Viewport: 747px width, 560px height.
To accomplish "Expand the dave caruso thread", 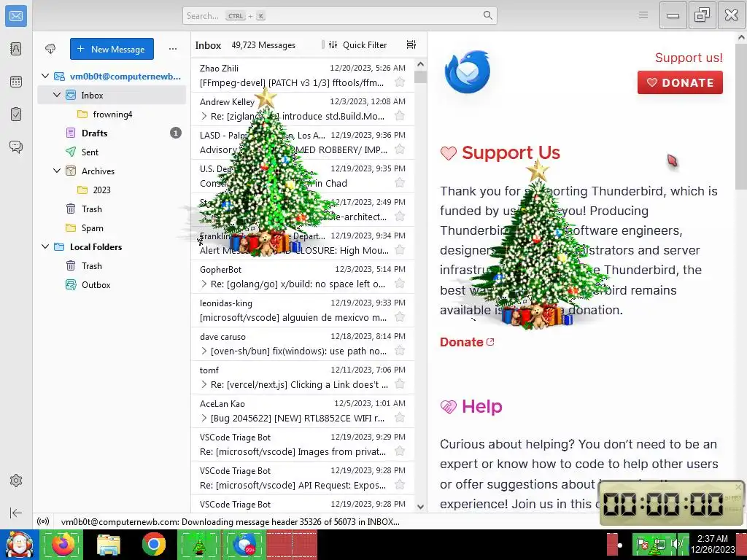I will (x=204, y=351).
